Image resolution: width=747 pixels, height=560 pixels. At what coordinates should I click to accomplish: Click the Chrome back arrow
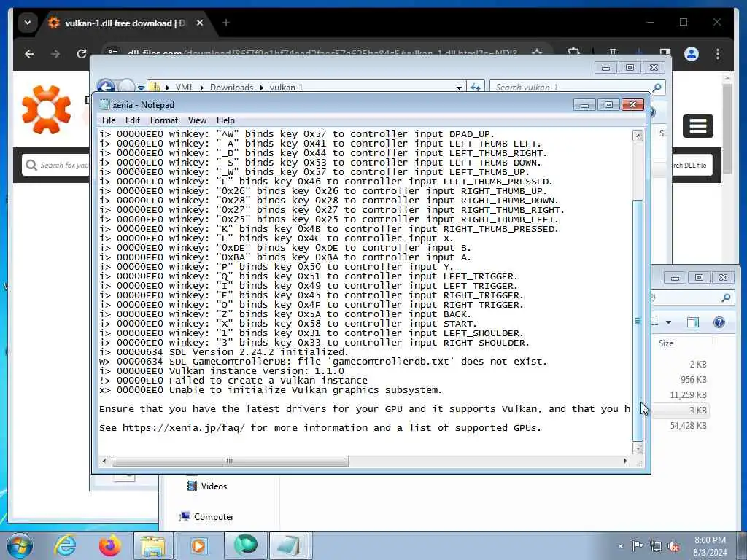pos(29,54)
